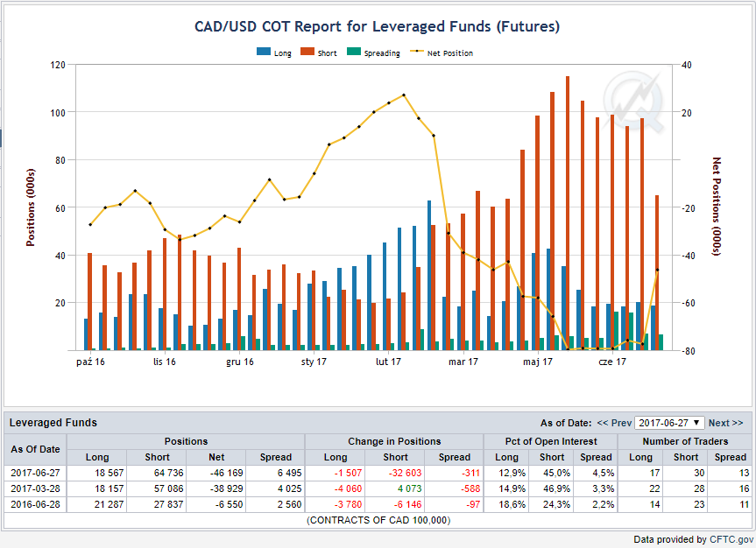Toggle the Short series in the legend
The width and height of the screenshot is (756, 548).
[x=319, y=53]
